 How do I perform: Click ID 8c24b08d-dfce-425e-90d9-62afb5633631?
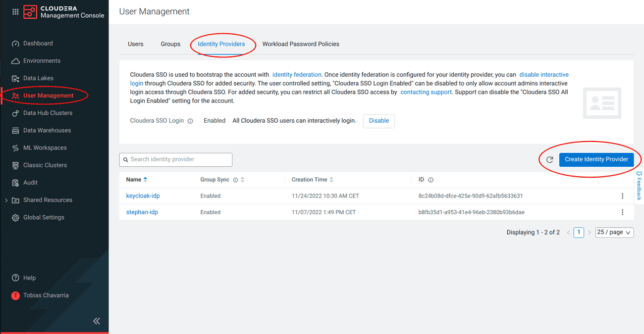coord(471,196)
